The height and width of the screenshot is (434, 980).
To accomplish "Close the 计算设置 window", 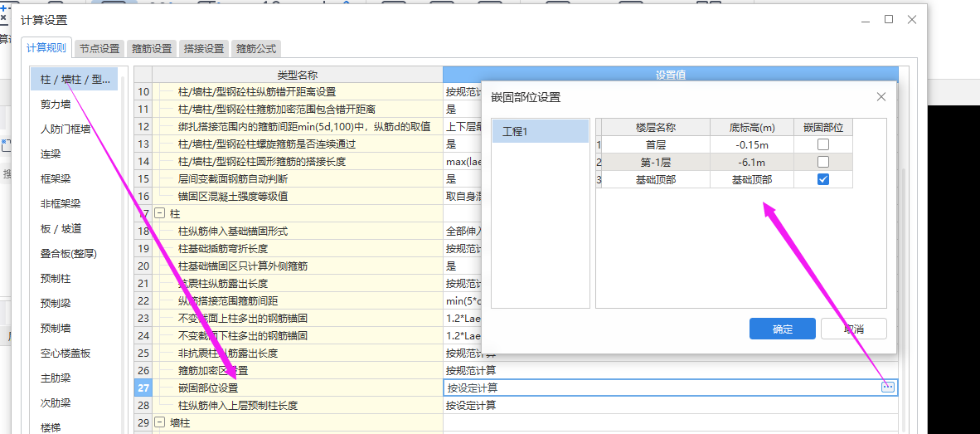I will pos(912,19).
